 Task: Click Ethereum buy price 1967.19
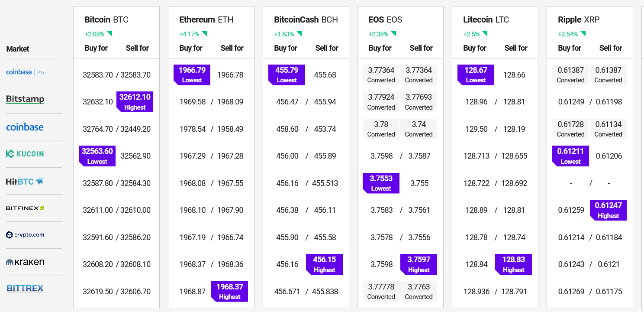(193, 237)
